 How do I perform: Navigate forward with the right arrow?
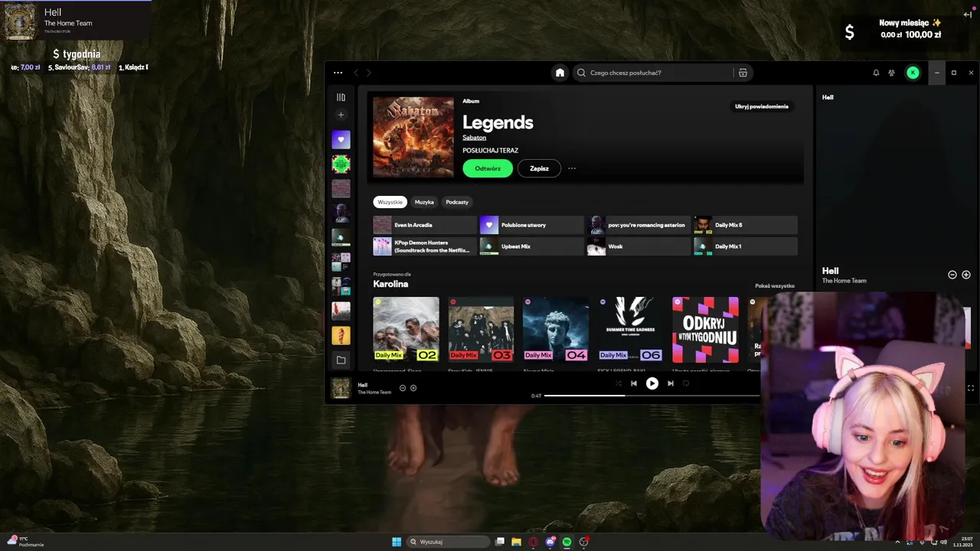coord(368,73)
